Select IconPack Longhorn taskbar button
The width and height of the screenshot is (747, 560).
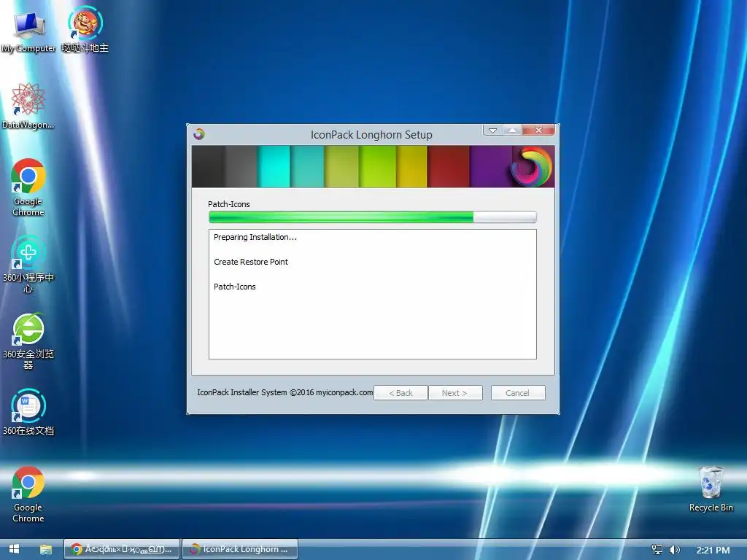pyautogui.click(x=240, y=549)
